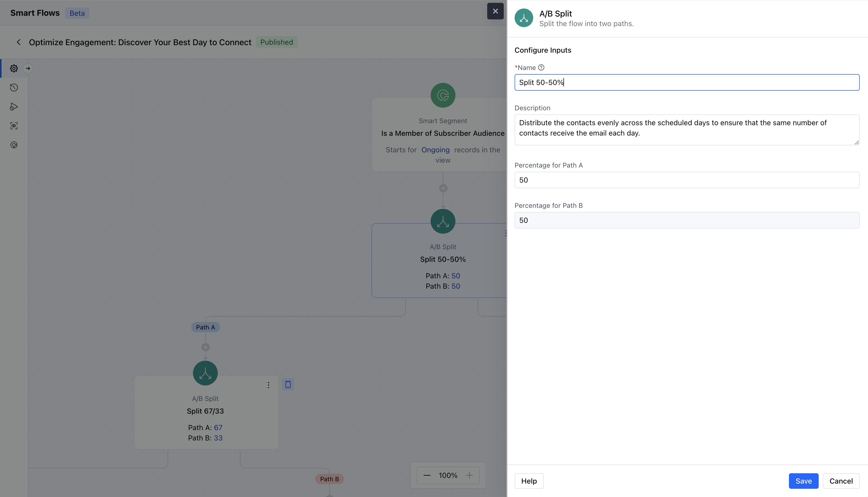The image size is (868, 497).
Task: Click the test run play icon in the sidebar
Action: click(x=14, y=107)
